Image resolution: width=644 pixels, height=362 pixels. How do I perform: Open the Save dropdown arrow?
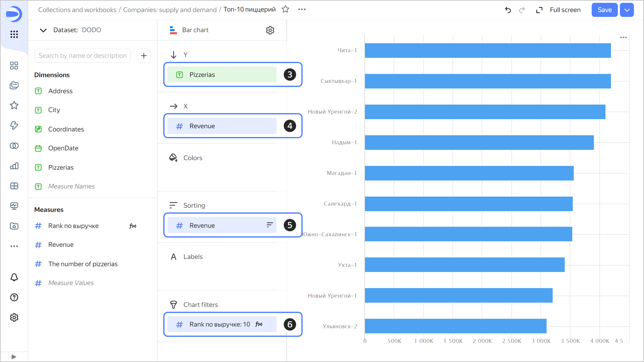click(627, 10)
